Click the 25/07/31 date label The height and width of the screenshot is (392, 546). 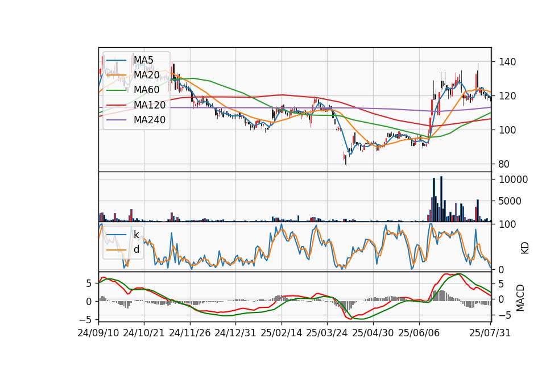[x=490, y=333]
